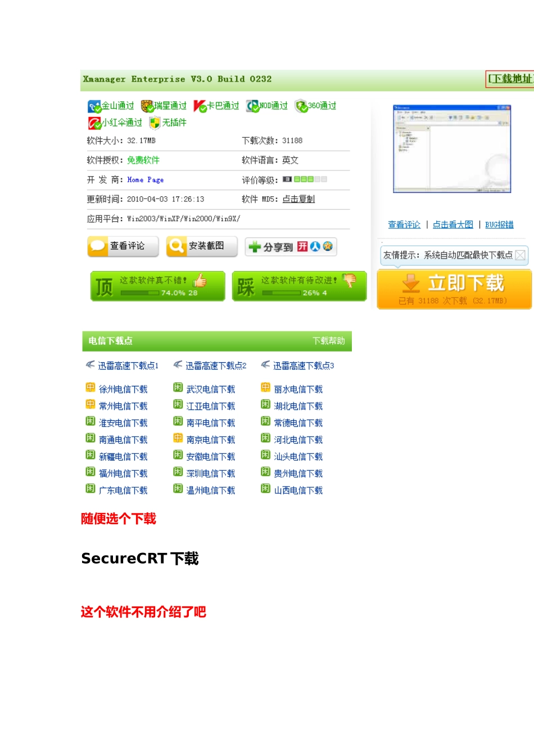Click 南京电信下载 link
Screen dimensions: 534x756
(211, 440)
